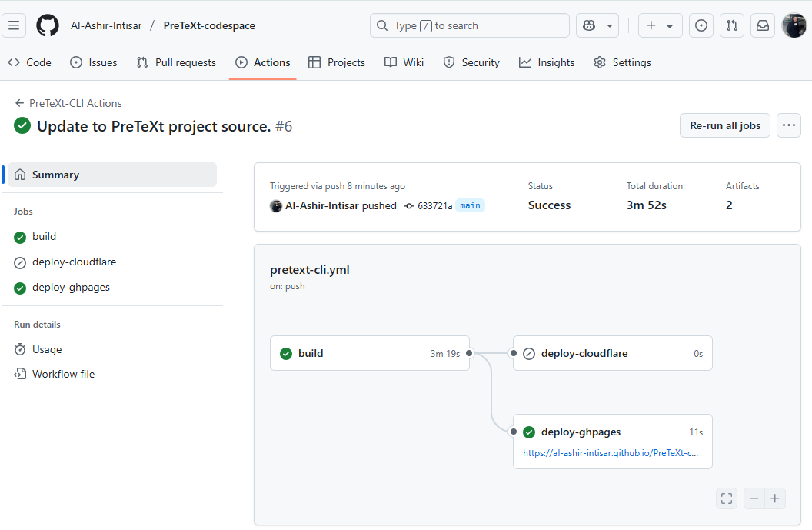Switch to the Code tab
812x530 pixels.
[x=29, y=62]
